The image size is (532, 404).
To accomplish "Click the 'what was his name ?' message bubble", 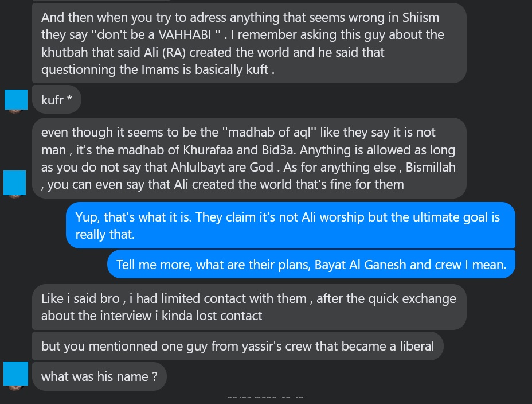I will [x=99, y=377].
